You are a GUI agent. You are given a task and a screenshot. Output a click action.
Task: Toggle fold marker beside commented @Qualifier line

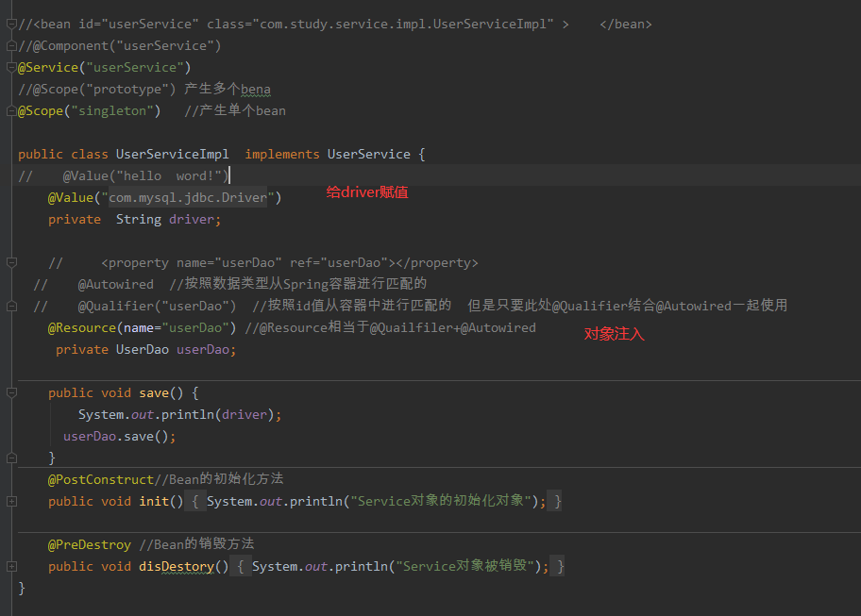[11, 306]
